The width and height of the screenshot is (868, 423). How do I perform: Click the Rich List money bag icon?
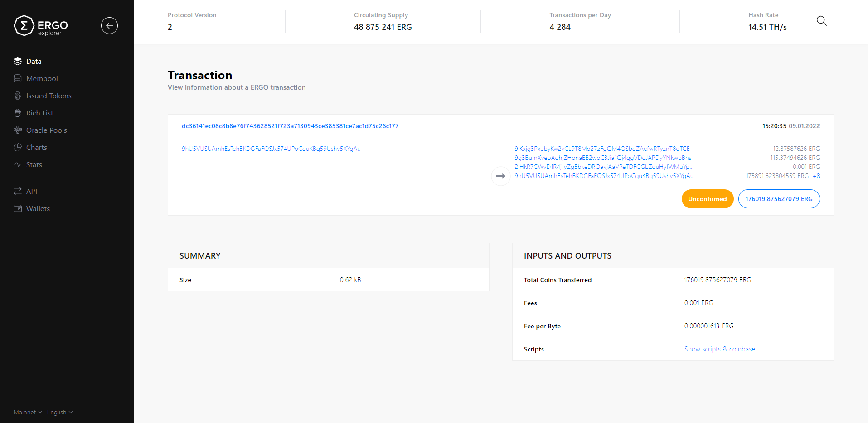18,113
